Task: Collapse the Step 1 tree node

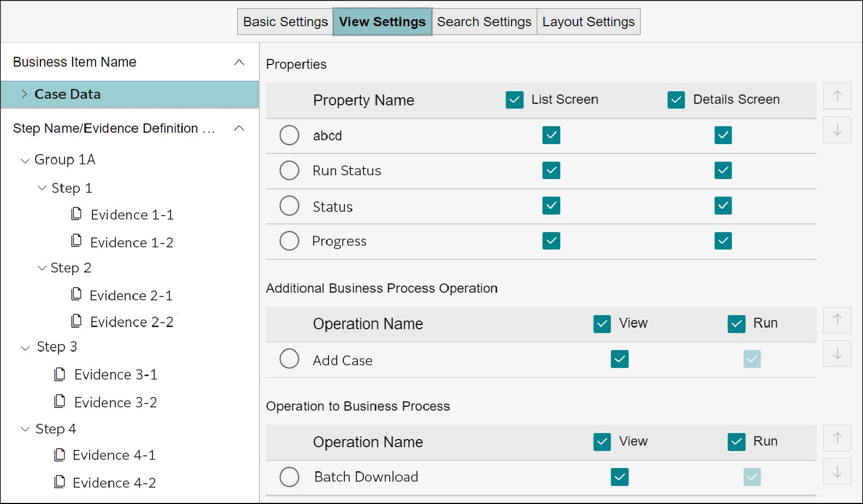Action: 42,188
